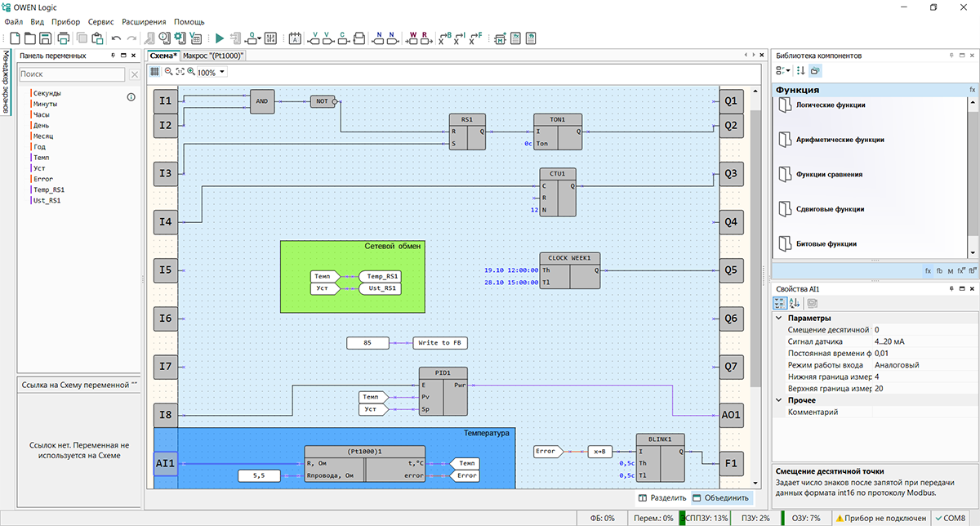The image size is (980, 526).
Task: Toggle the categorized view in the properties panel
Action: 780,303
